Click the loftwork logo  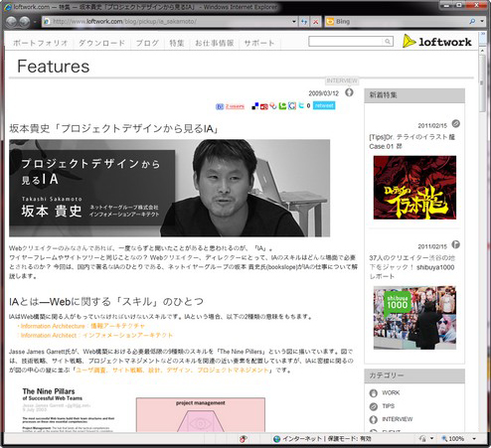(437, 42)
